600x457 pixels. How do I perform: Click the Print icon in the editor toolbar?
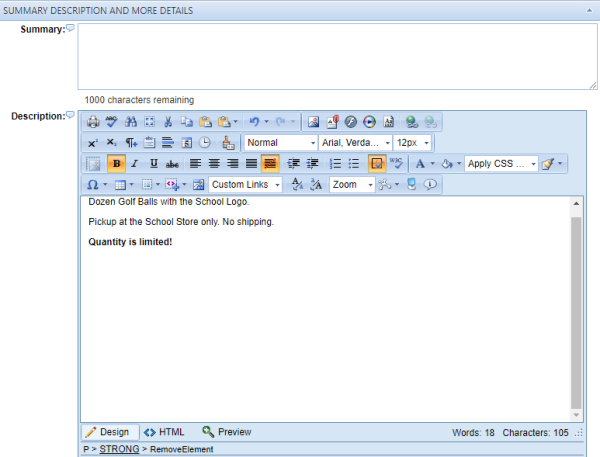click(93, 122)
